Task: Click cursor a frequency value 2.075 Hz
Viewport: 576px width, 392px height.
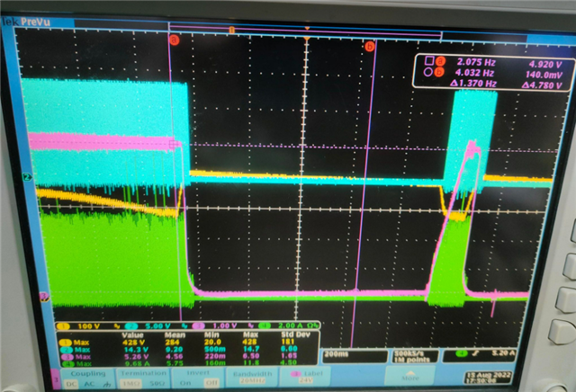Action: [476, 62]
